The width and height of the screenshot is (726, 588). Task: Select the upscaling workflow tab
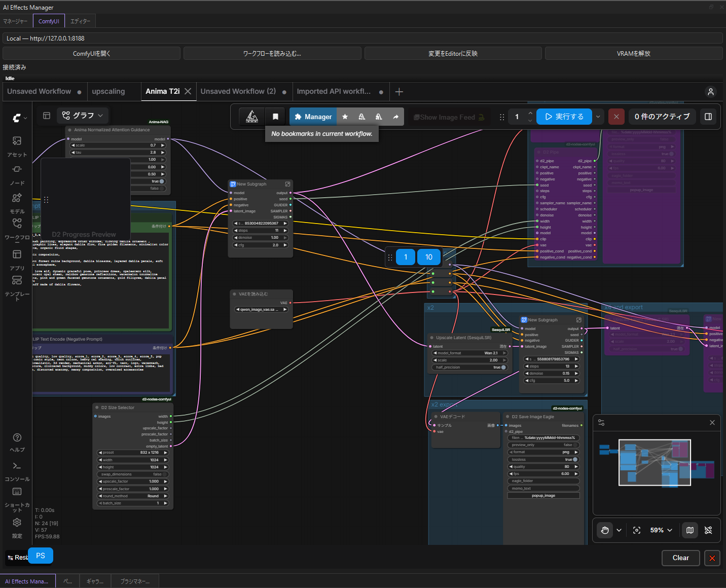click(x=108, y=91)
